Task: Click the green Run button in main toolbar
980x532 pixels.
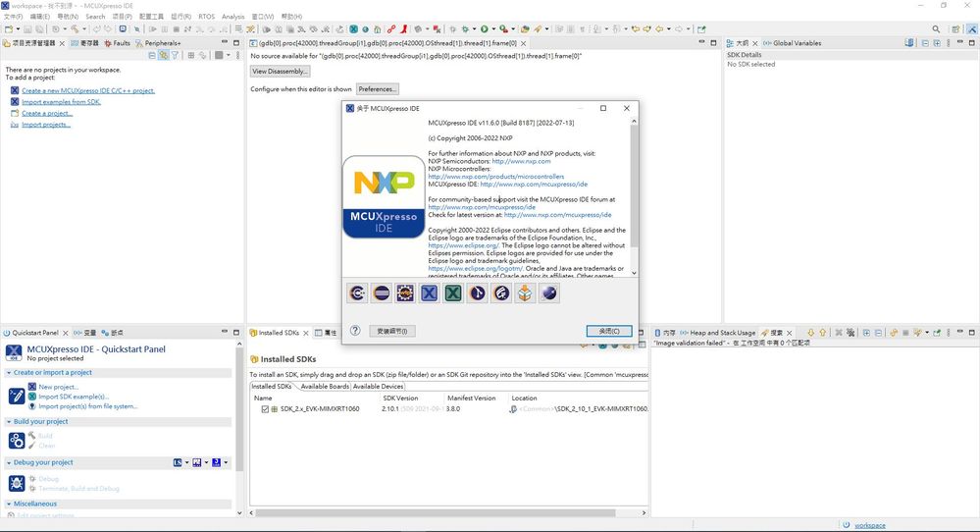Action: (485, 28)
